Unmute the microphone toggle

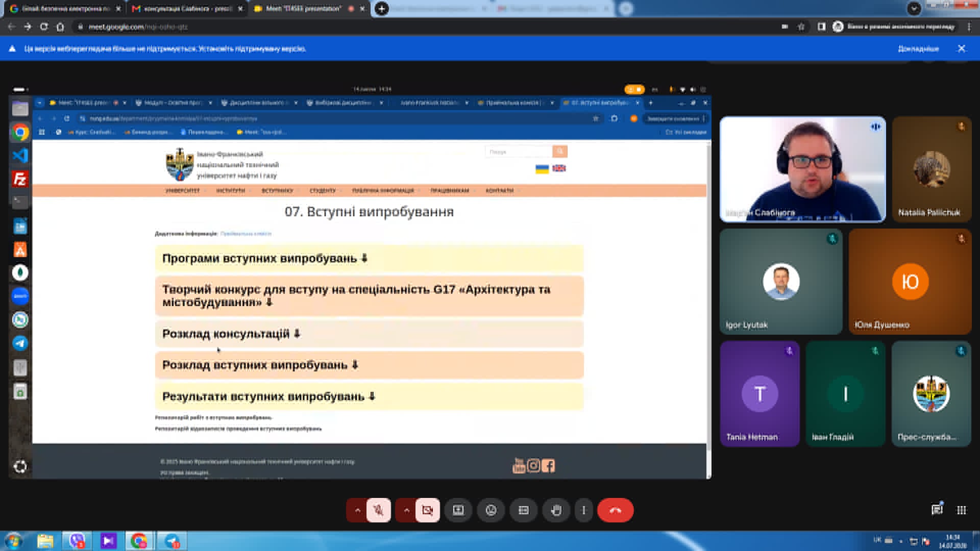(x=378, y=510)
